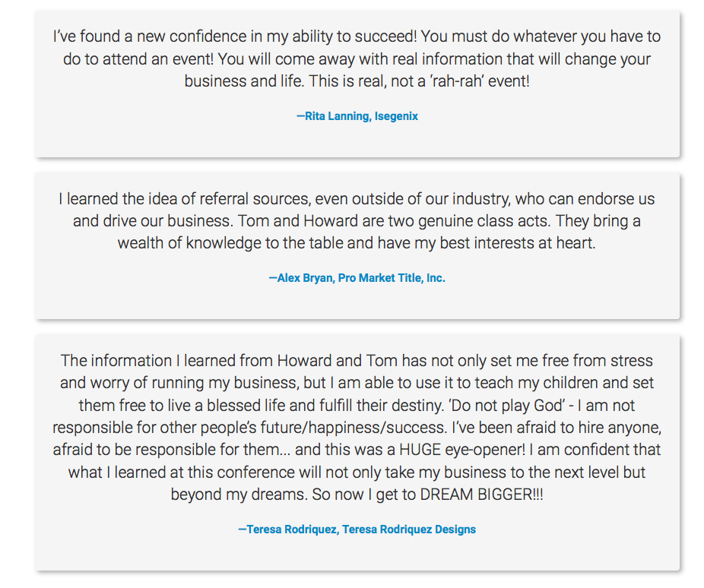Click the text 'Do not play God'
This screenshot has height=588, width=704.
pyautogui.click(x=507, y=406)
